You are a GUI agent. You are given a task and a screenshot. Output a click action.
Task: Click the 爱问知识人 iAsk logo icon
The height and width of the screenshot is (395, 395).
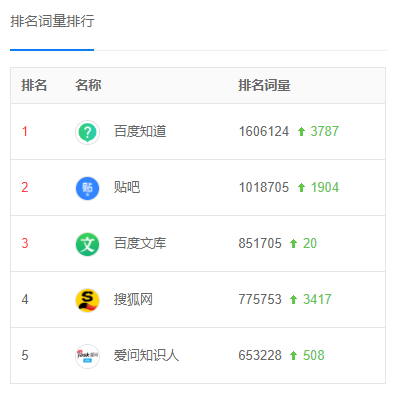coord(87,356)
